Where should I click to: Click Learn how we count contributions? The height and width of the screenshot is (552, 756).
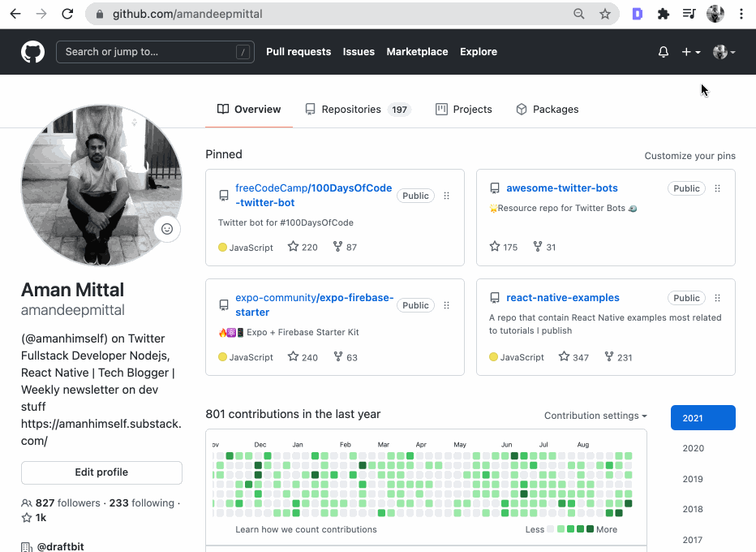coord(306,529)
